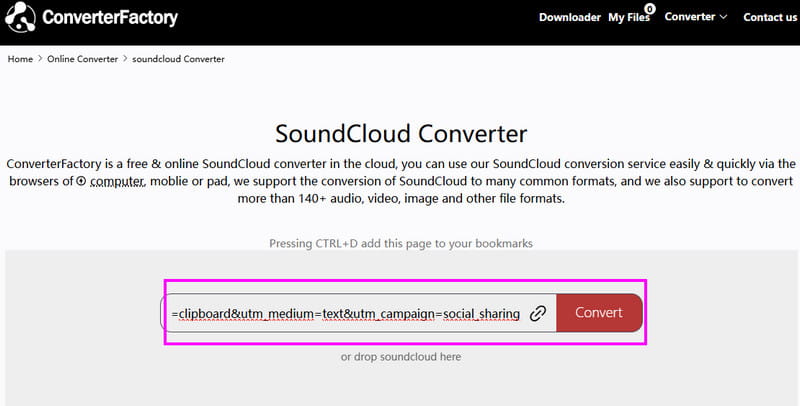
Task: Click the "or drop soundcloud here" text
Action: click(401, 357)
